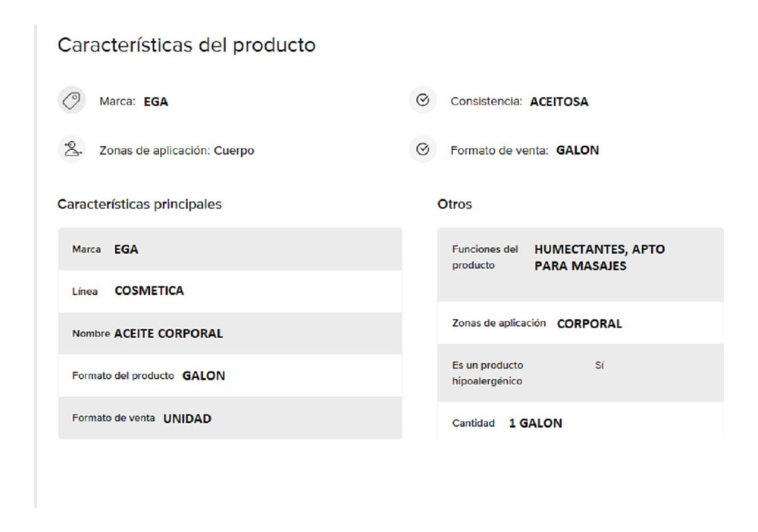Viewport: 758px width, 532px height.
Task: Select the 'Características principales' section title
Action: click(139, 204)
